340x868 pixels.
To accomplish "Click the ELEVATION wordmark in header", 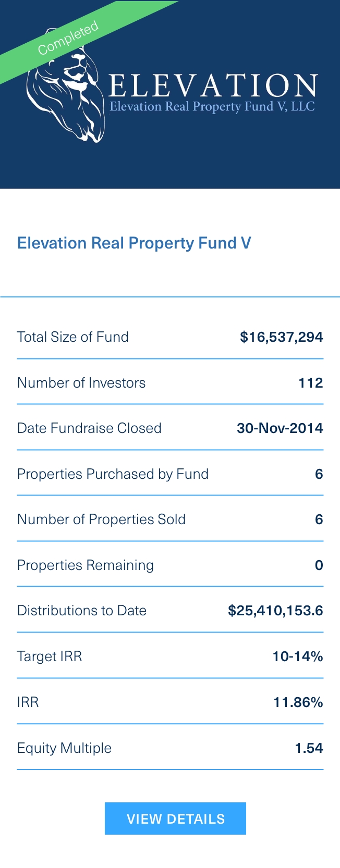I will [x=213, y=86].
